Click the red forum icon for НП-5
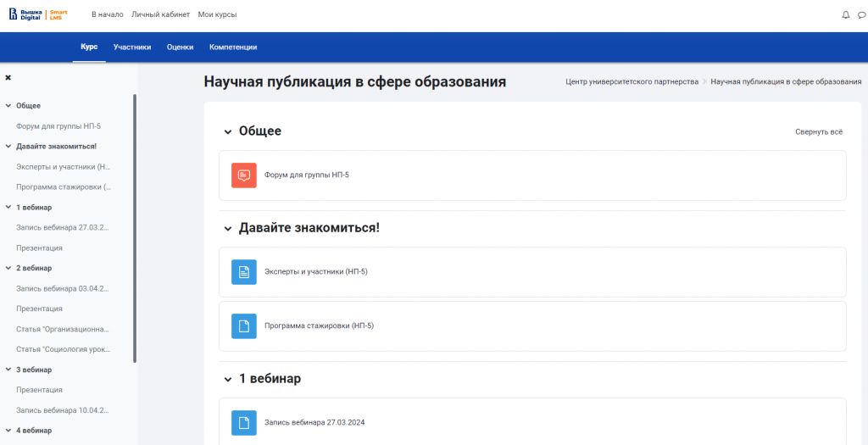This screenshot has width=868, height=445. (x=244, y=175)
